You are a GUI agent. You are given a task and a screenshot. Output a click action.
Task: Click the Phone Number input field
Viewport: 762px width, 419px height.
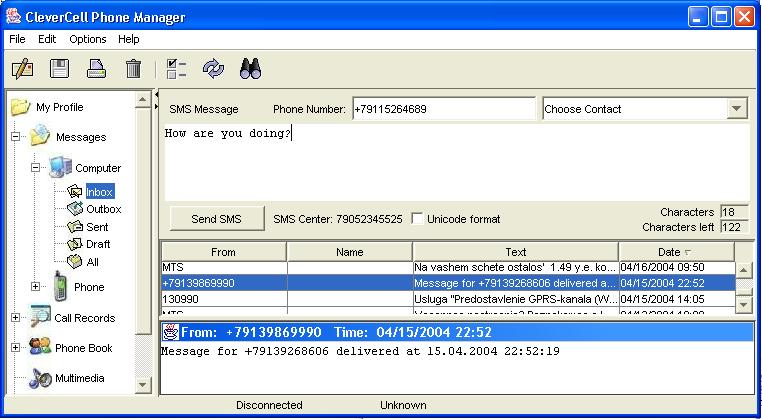pyautogui.click(x=442, y=109)
